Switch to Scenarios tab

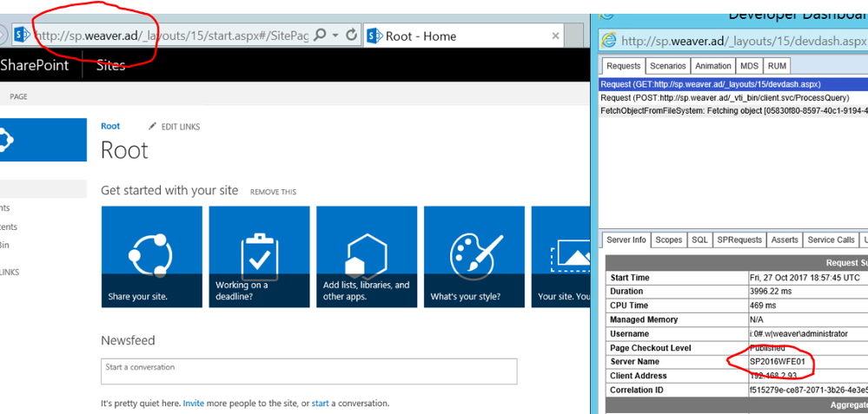[x=667, y=66]
